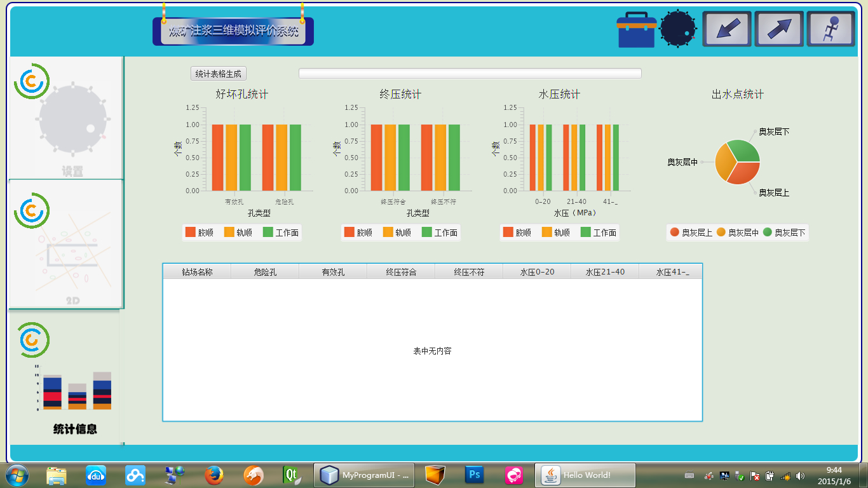Sort table by 钻场名称 column
Image resolution: width=868 pixels, height=488 pixels.
pyautogui.click(x=197, y=272)
